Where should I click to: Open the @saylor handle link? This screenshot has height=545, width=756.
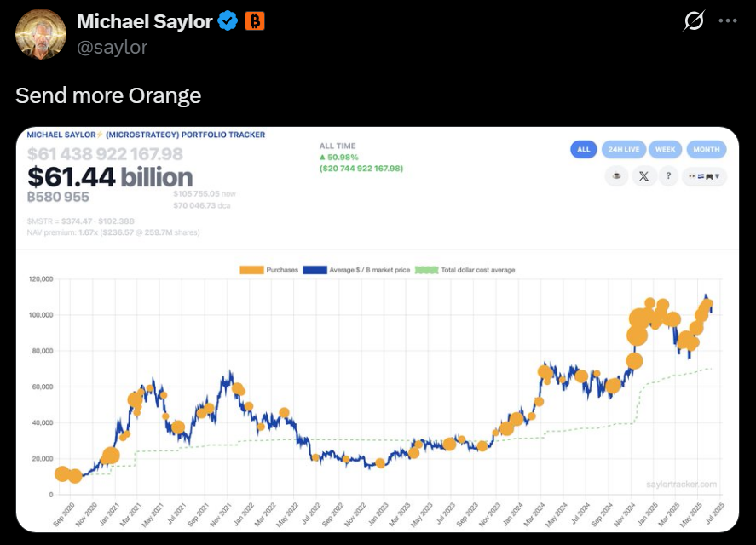113,47
